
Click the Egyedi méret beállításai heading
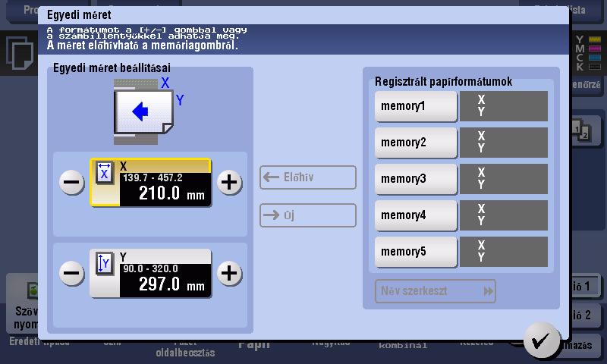(x=112, y=68)
